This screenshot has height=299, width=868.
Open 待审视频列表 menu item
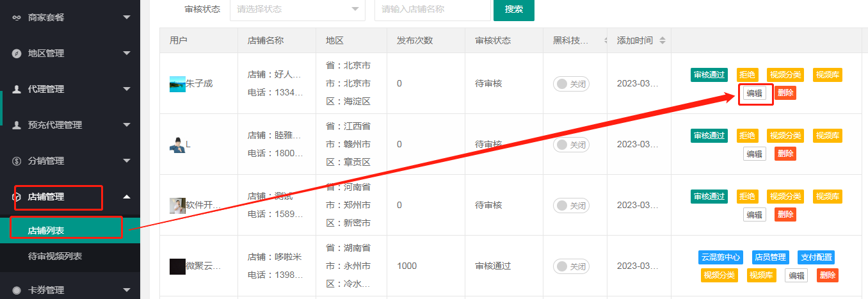tap(55, 256)
